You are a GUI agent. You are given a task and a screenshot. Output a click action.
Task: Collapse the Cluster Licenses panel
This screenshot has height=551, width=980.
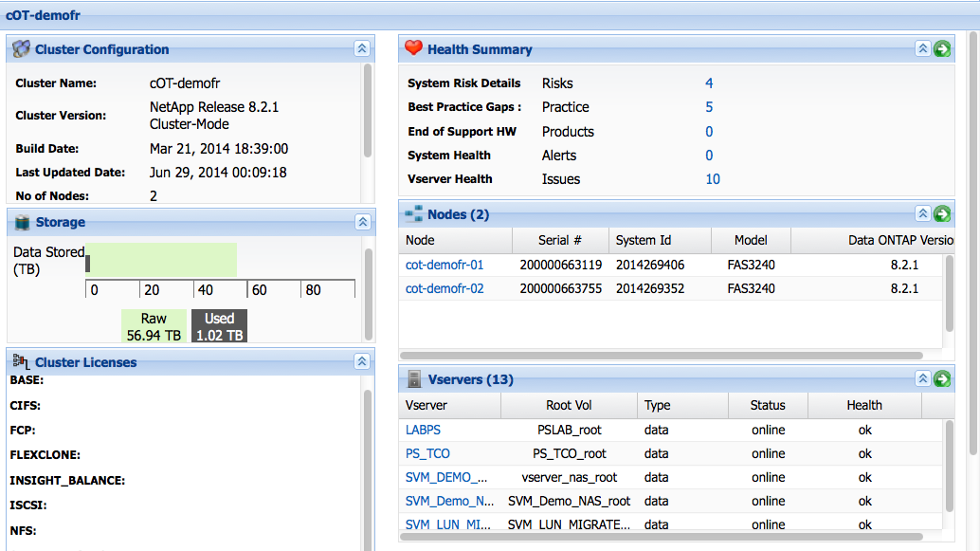point(362,362)
